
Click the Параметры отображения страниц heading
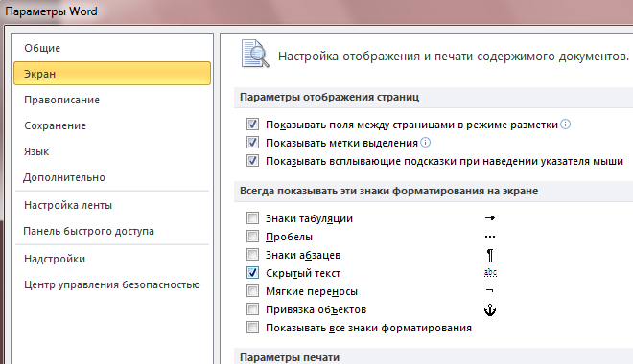click(329, 97)
